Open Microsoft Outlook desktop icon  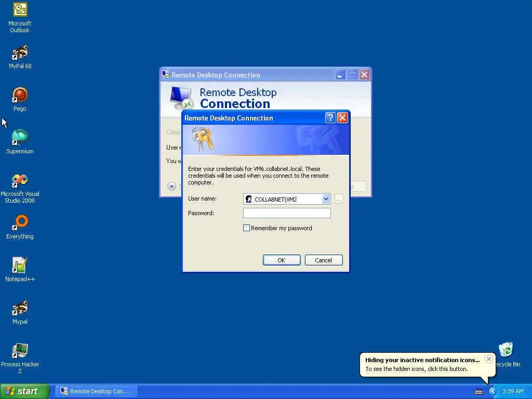(x=20, y=18)
